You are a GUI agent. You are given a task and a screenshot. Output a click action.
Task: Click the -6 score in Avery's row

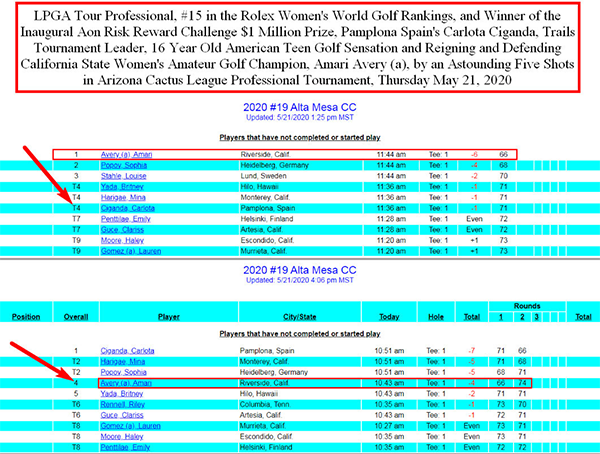[474, 154]
